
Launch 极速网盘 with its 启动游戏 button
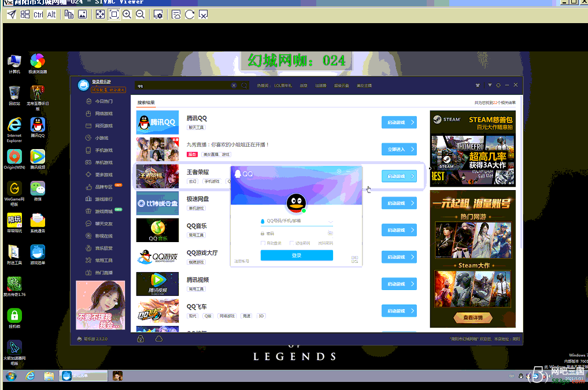(399, 203)
